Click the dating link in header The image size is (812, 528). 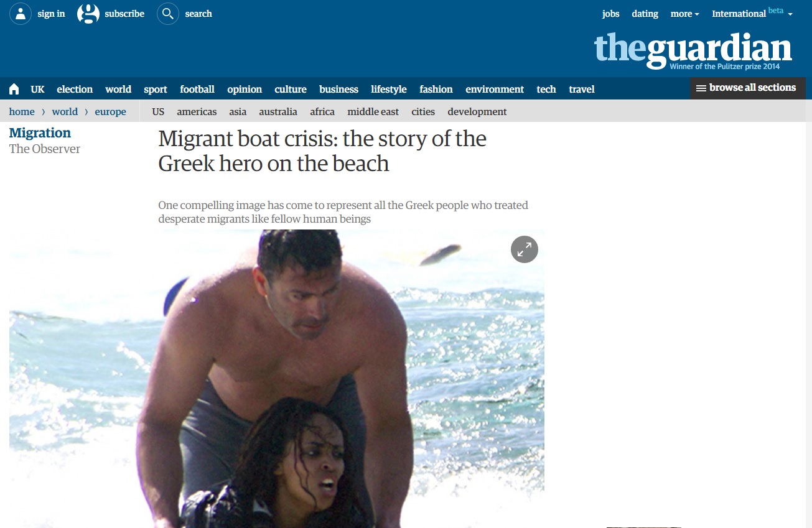[x=645, y=14]
